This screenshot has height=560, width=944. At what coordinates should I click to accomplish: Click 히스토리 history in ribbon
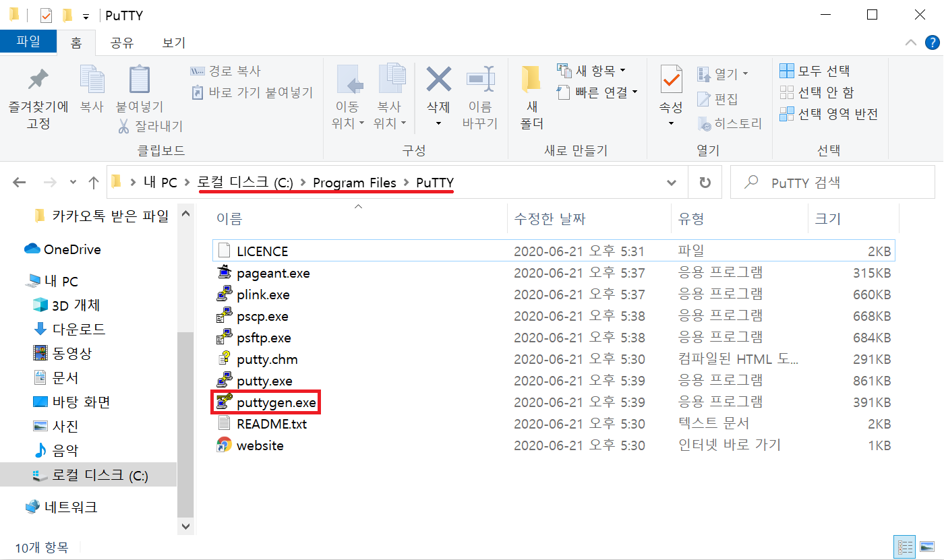pos(729,124)
